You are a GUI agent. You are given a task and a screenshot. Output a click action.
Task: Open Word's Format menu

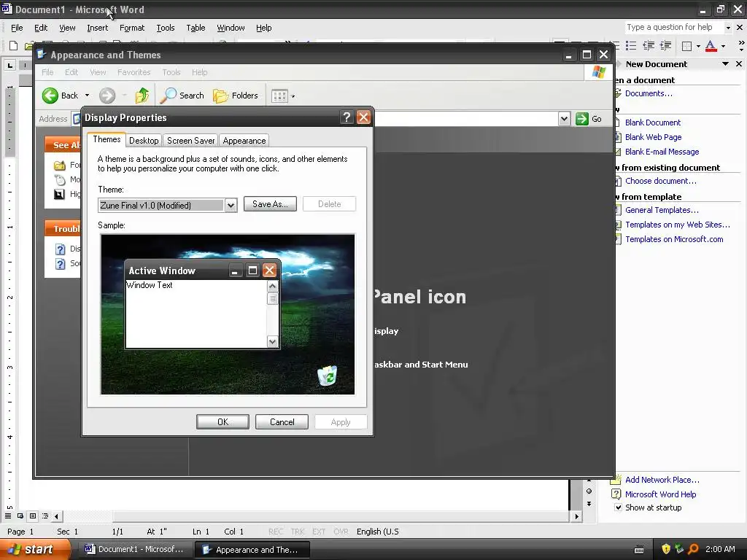point(132,28)
